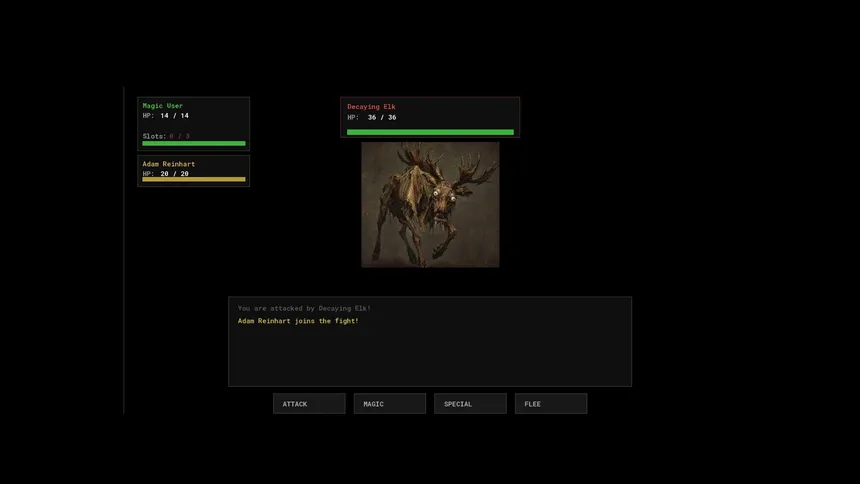Click the Decaying Elk monster portrait
Image resolution: width=860 pixels, height=484 pixels.
[430, 205]
